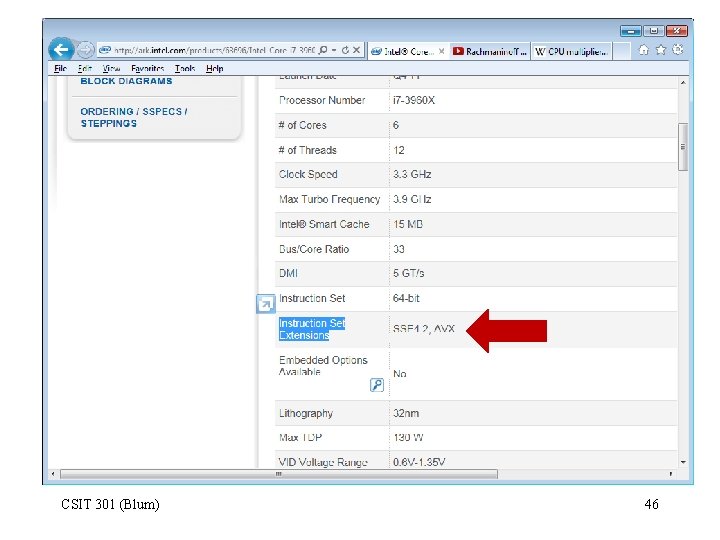Screen dimensions: 720x540
Task: Click the search key icon under Embedded Options
Action: coord(377,385)
